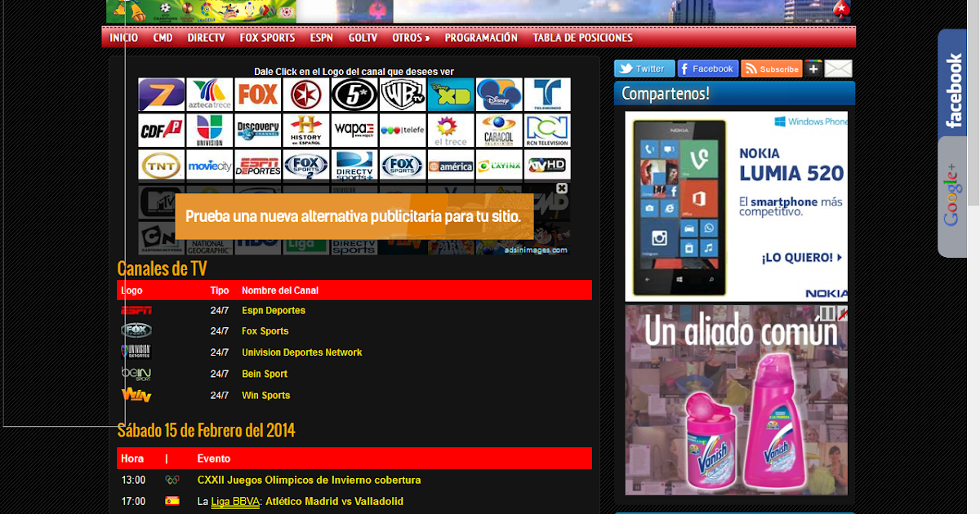The height and width of the screenshot is (514, 980).
Task: Open the side Google+ tab
Action: (952, 197)
